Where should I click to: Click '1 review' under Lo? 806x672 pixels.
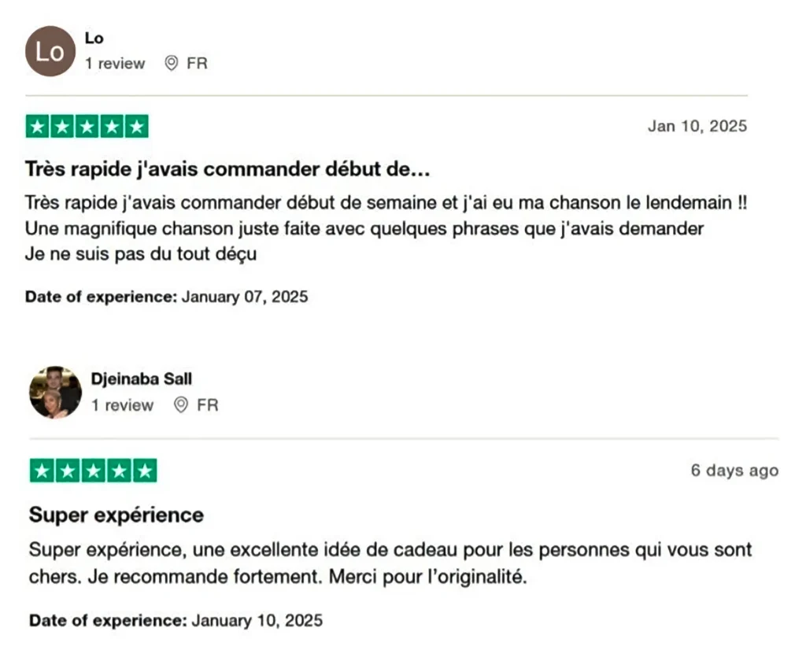[x=115, y=63]
